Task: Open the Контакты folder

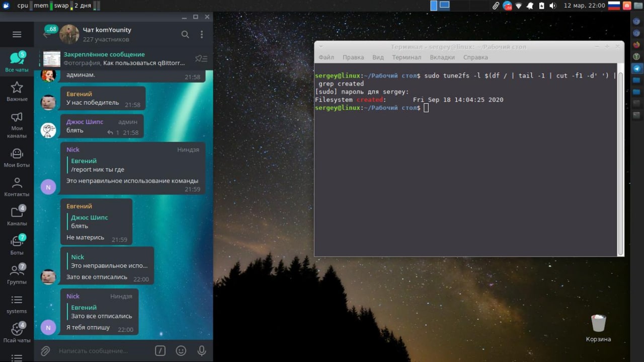Action: point(17,187)
